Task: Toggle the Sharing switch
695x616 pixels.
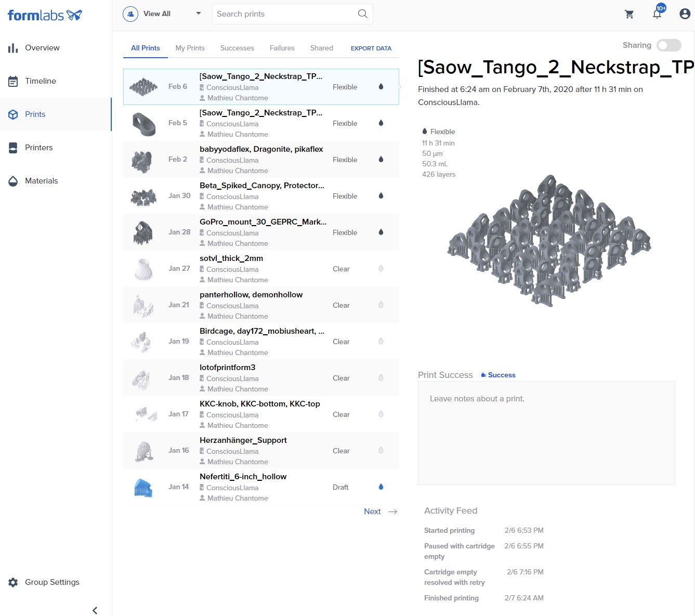Action: [668, 45]
